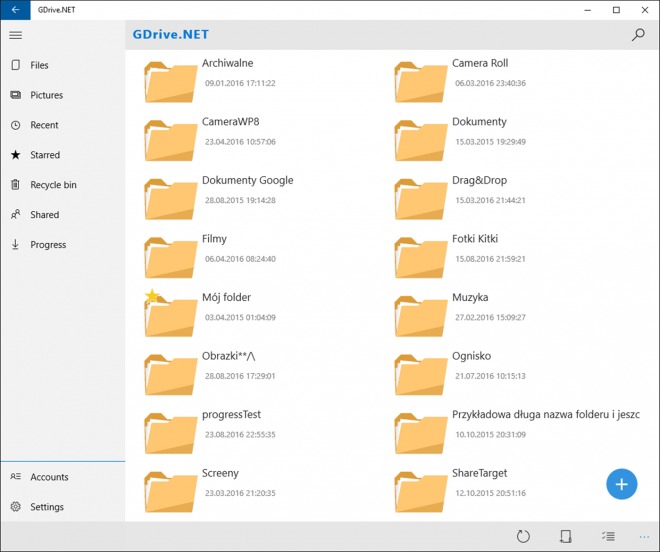660x552 pixels.
Task: Click the Accounts icon in the sidebar
Action: 16,476
